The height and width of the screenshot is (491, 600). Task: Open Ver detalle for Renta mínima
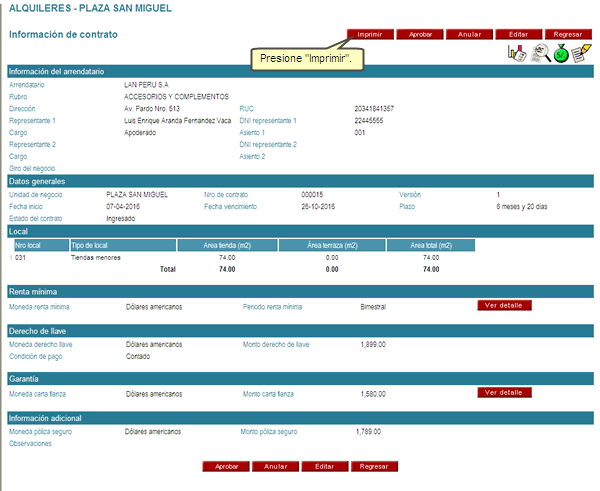(504, 305)
